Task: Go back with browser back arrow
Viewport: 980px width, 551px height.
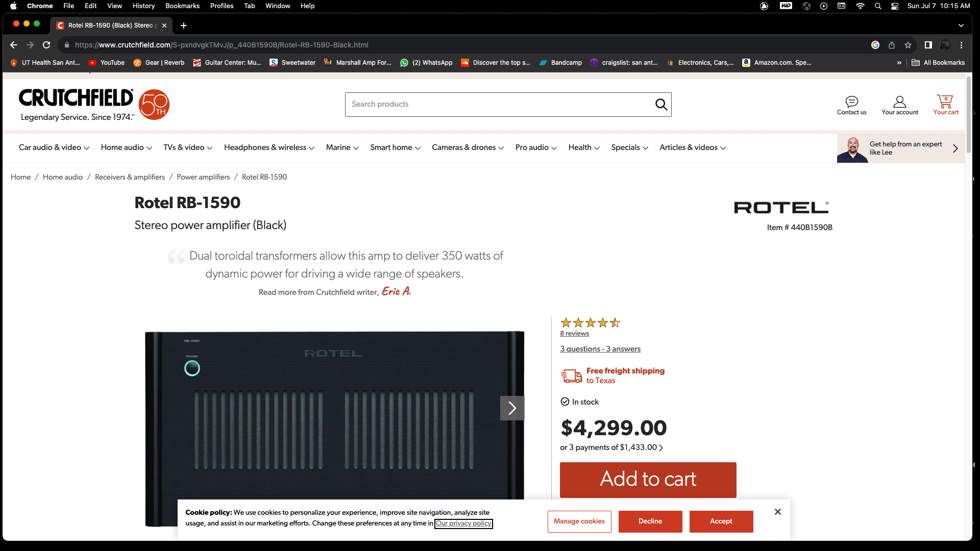Action: coord(14,45)
